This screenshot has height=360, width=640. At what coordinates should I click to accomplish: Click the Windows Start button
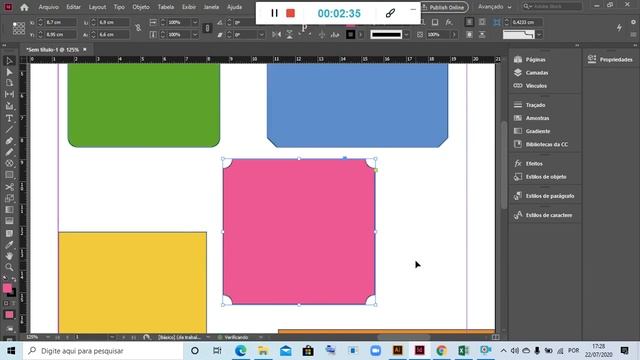click(x=11, y=351)
